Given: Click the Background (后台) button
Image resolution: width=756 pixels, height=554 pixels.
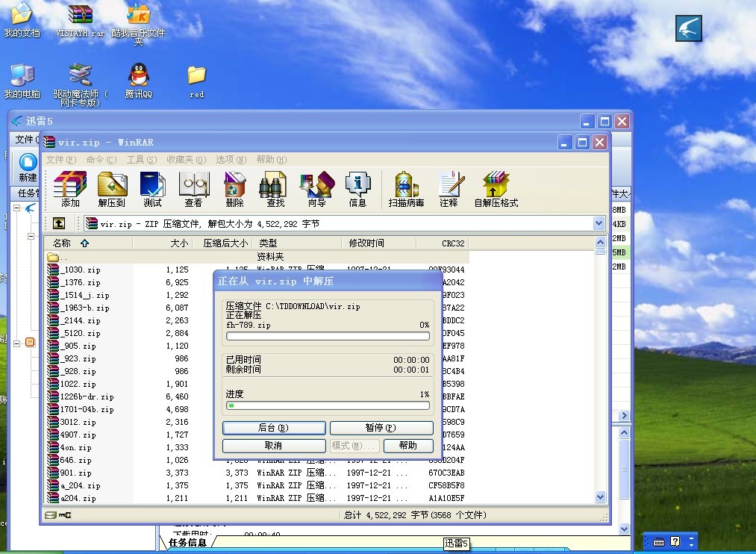Looking at the screenshot, I should click(x=274, y=428).
